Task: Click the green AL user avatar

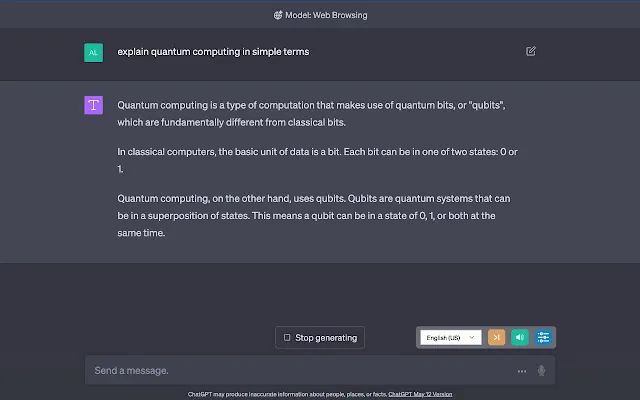Action: (x=93, y=53)
